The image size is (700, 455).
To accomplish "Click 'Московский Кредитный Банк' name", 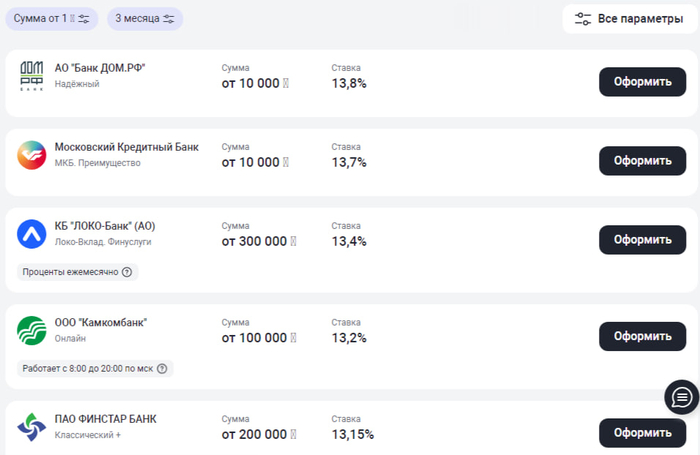I will tap(126, 147).
